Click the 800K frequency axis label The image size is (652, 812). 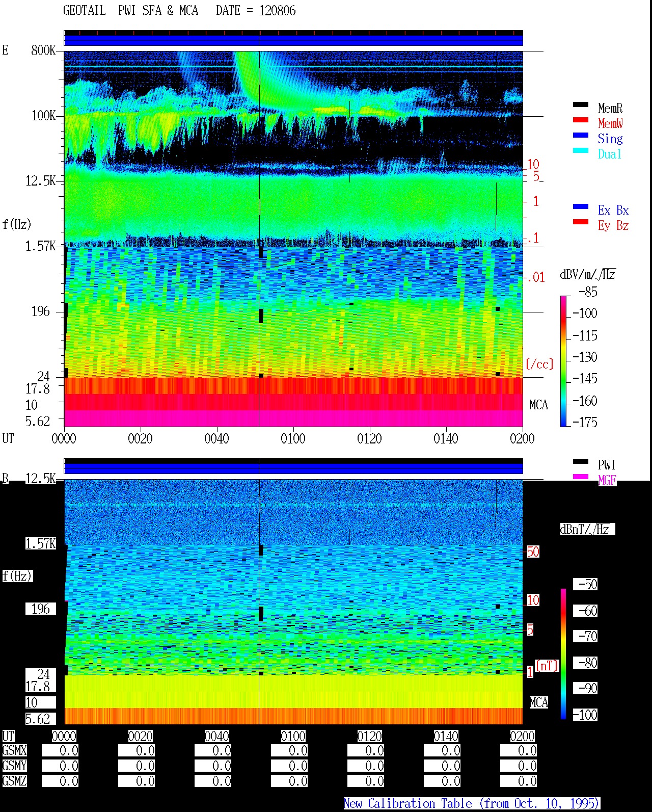coord(43,50)
